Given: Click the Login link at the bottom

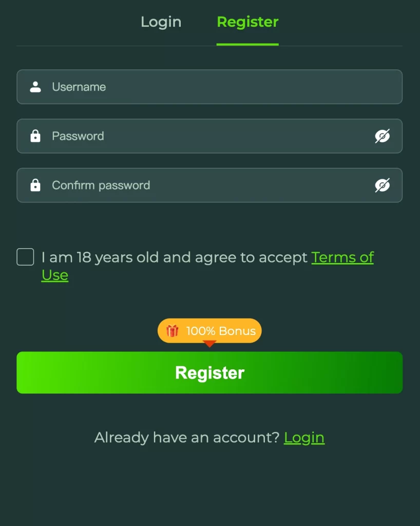Looking at the screenshot, I should 304,437.
